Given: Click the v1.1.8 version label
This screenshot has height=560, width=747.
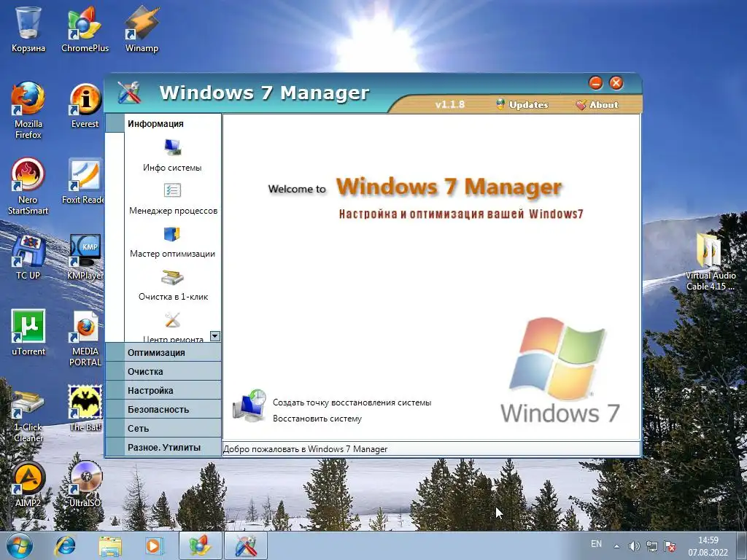Looking at the screenshot, I should click(449, 105).
